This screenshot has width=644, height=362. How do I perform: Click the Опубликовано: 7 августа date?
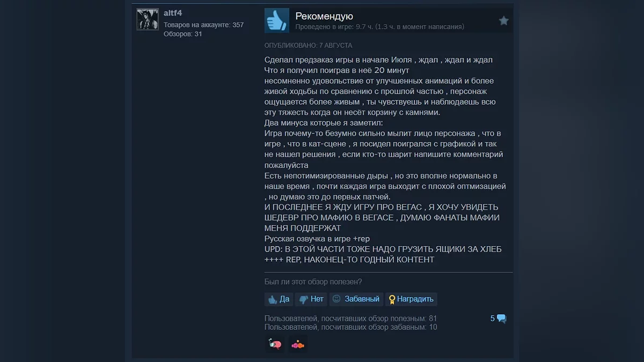click(308, 46)
